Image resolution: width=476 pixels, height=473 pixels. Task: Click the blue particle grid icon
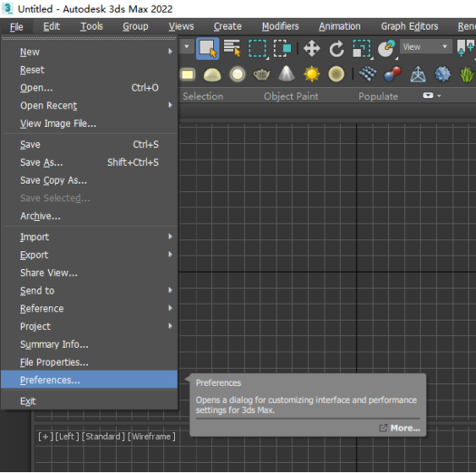point(368,74)
